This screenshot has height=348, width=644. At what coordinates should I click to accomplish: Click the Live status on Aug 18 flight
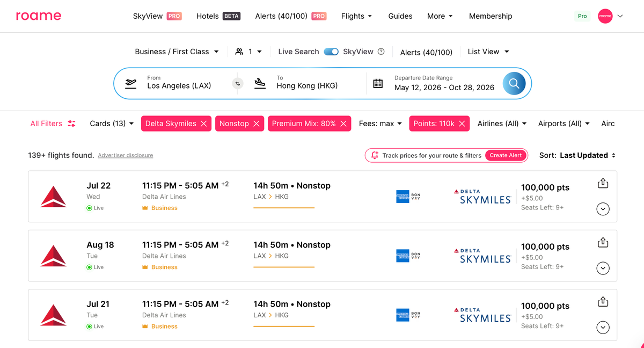95,267
